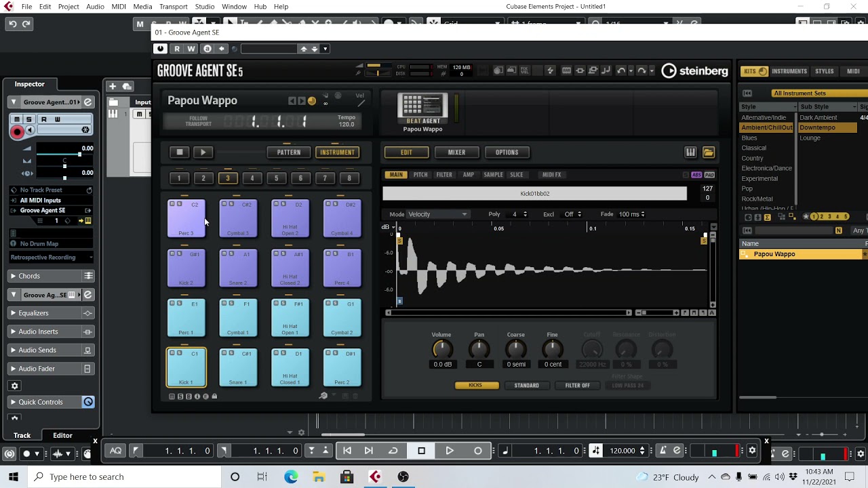The height and width of the screenshot is (488, 868).
Task: Enable Read automation (R) in plugin header
Action: 177,49
